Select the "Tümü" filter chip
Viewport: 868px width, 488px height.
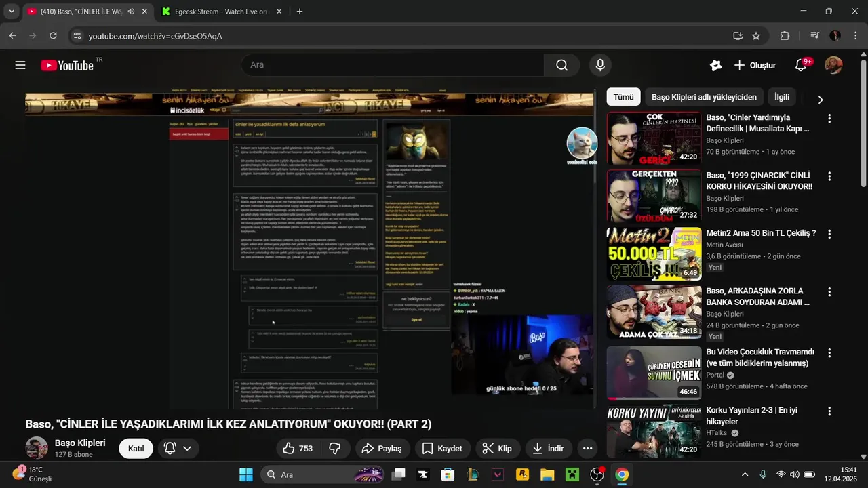coord(623,97)
